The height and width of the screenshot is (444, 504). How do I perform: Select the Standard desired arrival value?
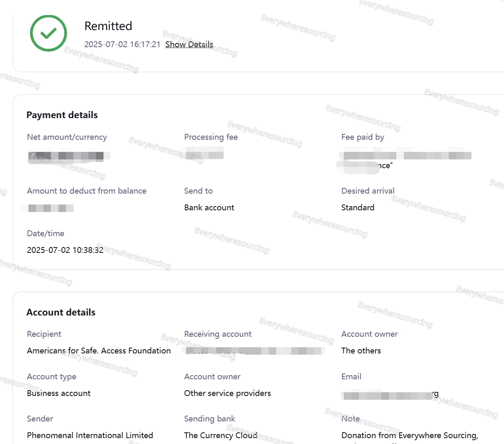358,208
